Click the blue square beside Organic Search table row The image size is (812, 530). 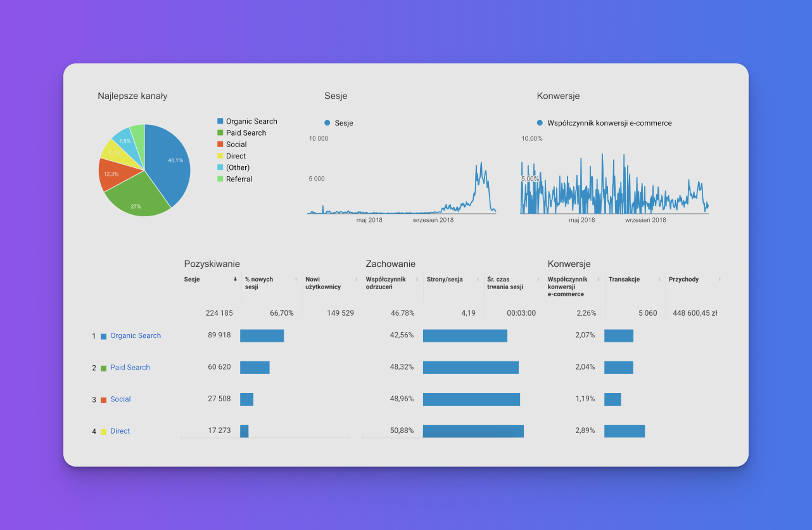pyautogui.click(x=104, y=337)
